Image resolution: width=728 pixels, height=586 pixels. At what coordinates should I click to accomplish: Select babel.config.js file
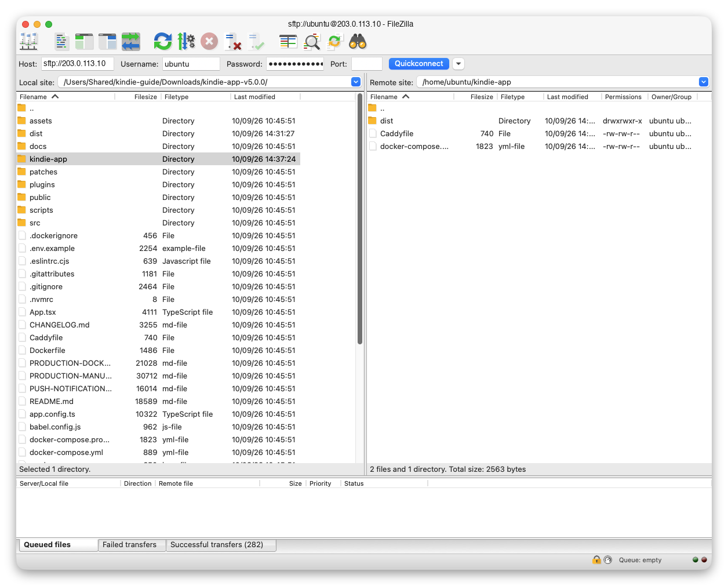(158, 427)
